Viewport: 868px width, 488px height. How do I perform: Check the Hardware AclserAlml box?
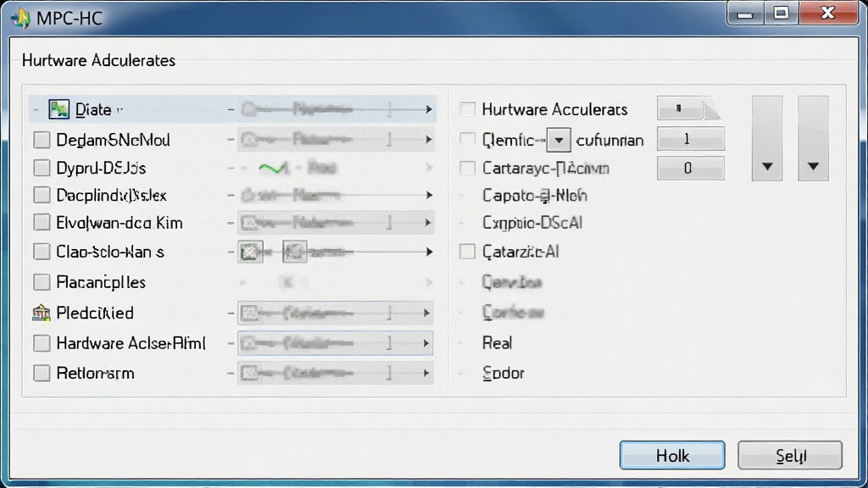(42, 343)
